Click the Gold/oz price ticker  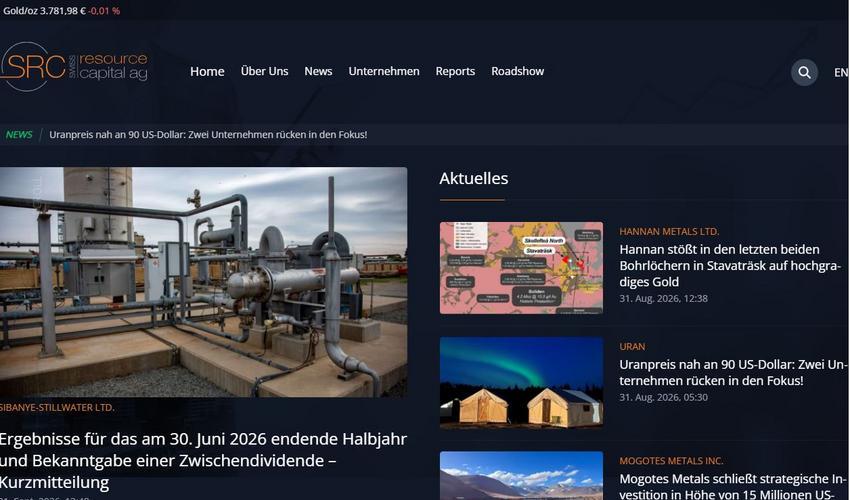click(x=61, y=11)
